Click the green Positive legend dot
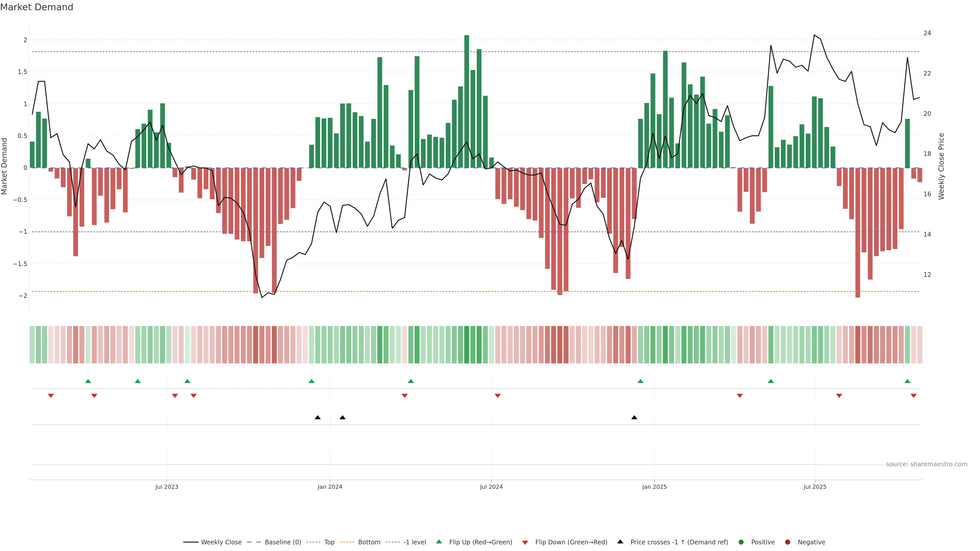The width and height of the screenshot is (980, 551). 741,542
